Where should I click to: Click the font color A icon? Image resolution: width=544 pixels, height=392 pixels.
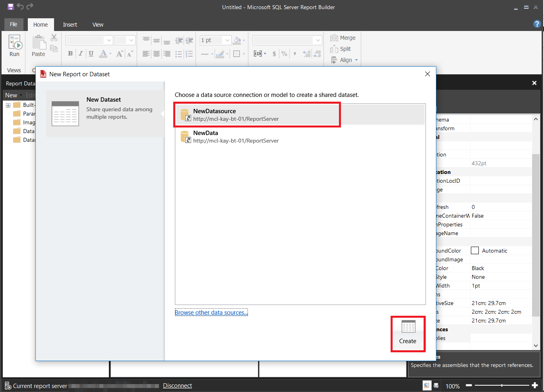(x=103, y=54)
